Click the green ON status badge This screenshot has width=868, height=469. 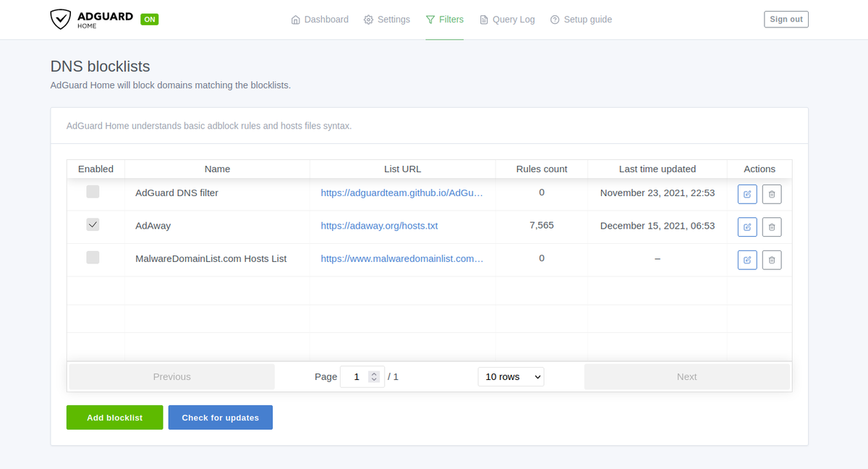pos(150,20)
